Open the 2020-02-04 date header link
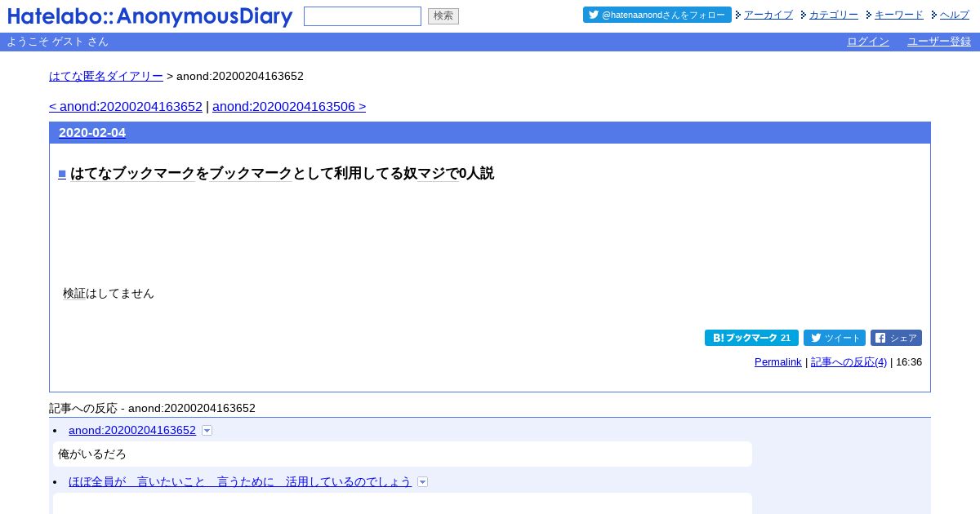 [92, 133]
